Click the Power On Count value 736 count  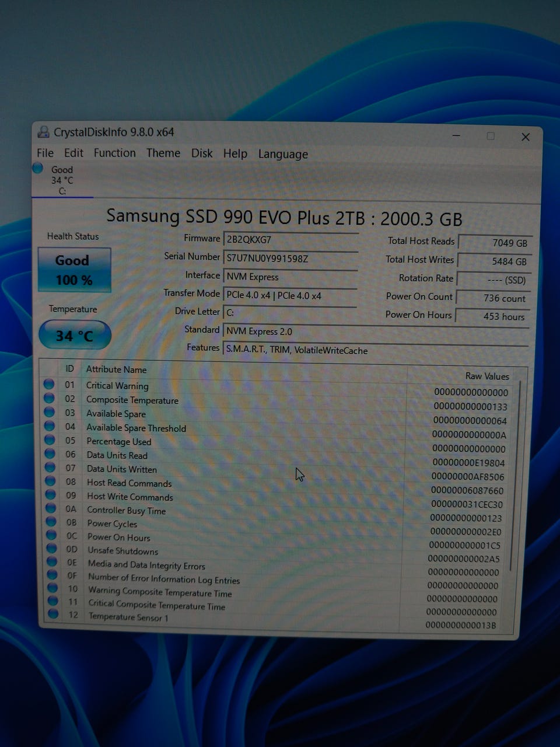pos(493,298)
